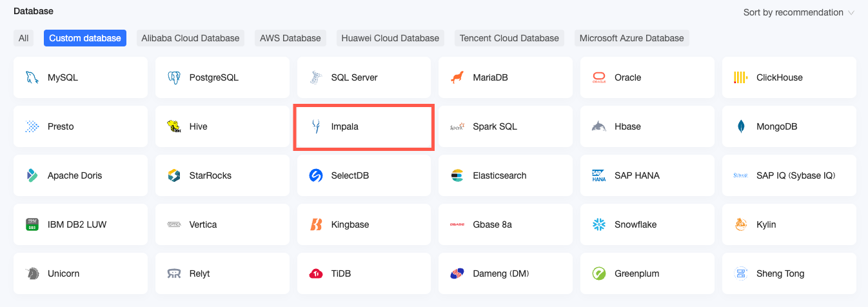Click the 'Elasticsearch' label text
This screenshot has height=307, width=868.
tap(500, 175)
